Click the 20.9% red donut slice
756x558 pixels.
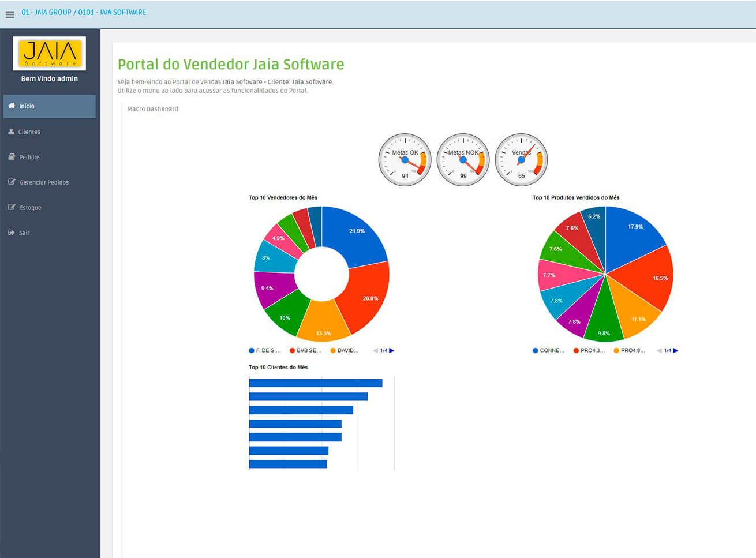coord(366,297)
